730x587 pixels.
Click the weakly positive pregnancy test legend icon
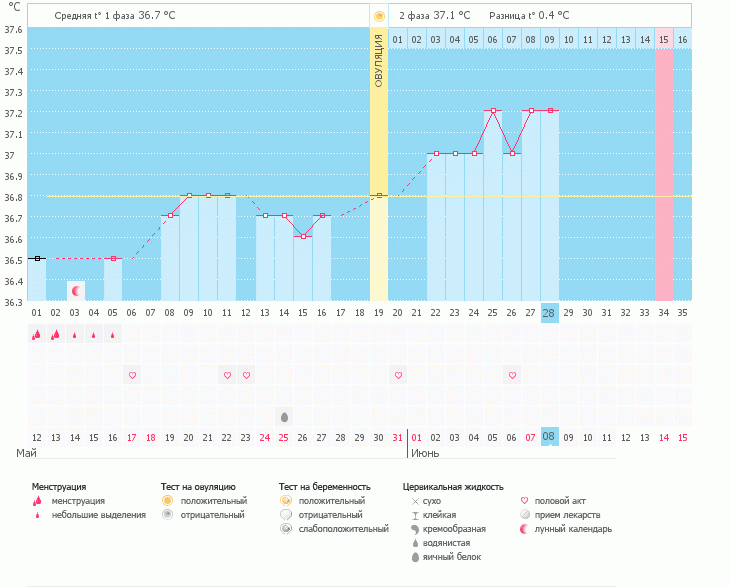(x=285, y=529)
